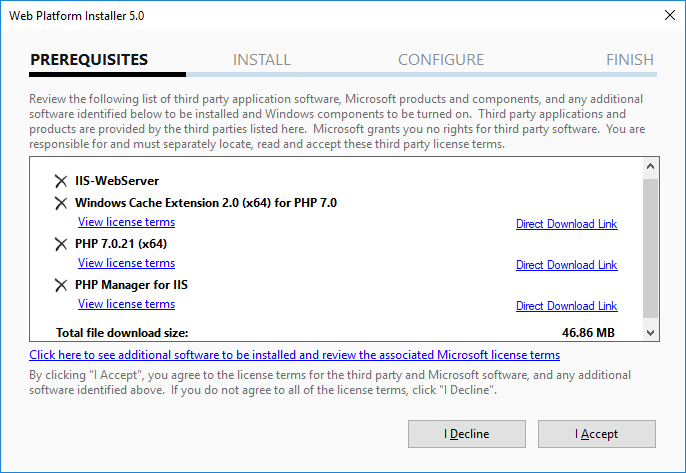Select the CONFIGURE step tab
The height and width of the screenshot is (473, 686).
(x=441, y=60)
